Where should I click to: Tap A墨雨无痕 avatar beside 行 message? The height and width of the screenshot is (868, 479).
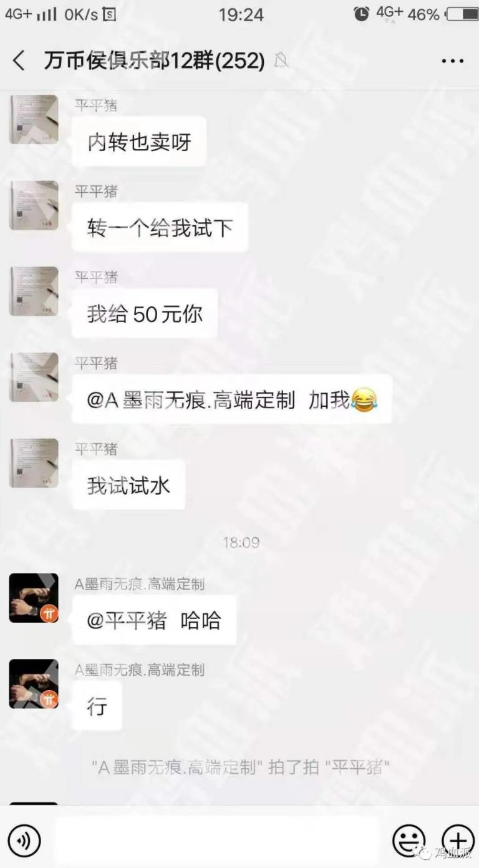click(34, 684)
